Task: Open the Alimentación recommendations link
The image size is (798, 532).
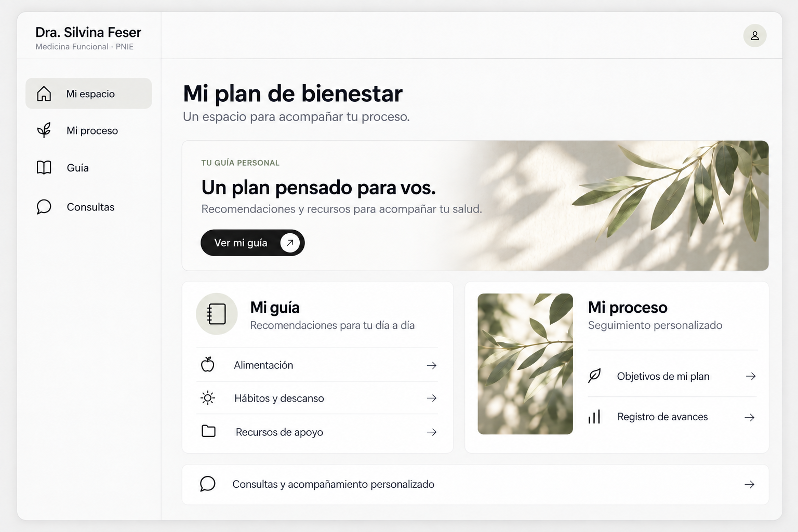Action: [x=317, y=365]
